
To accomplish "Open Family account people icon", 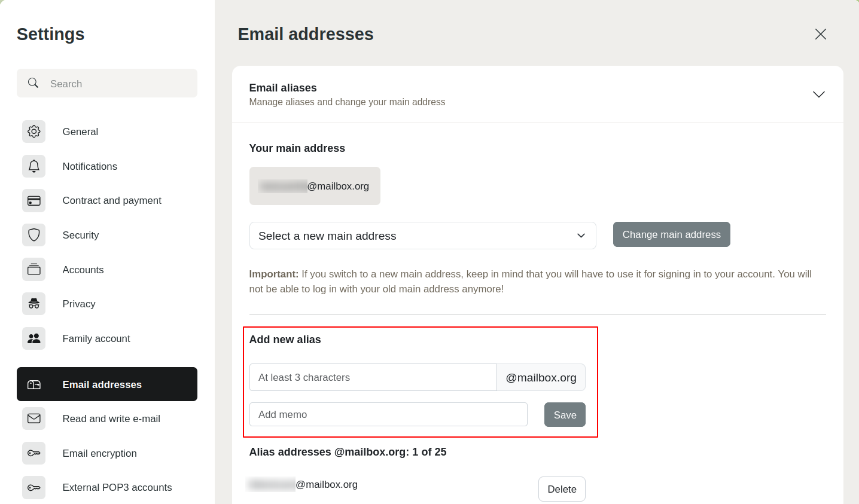I will (34, 338).
